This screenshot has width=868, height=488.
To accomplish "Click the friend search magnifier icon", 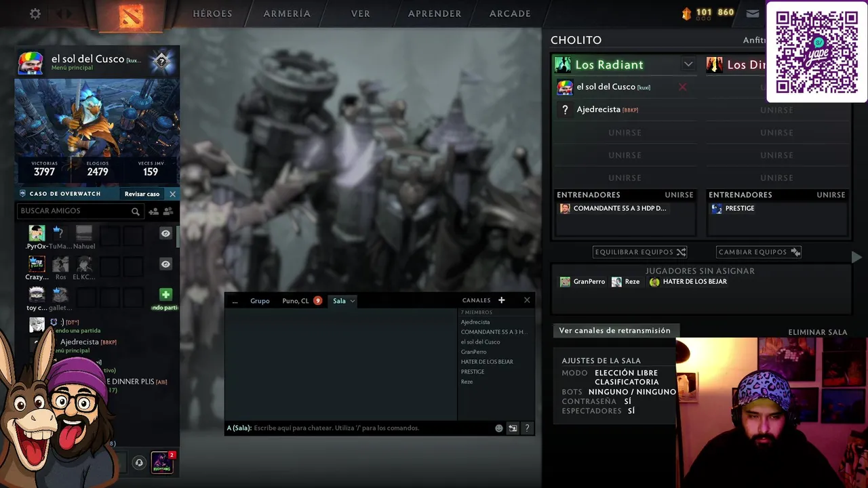I will [136, 211].
